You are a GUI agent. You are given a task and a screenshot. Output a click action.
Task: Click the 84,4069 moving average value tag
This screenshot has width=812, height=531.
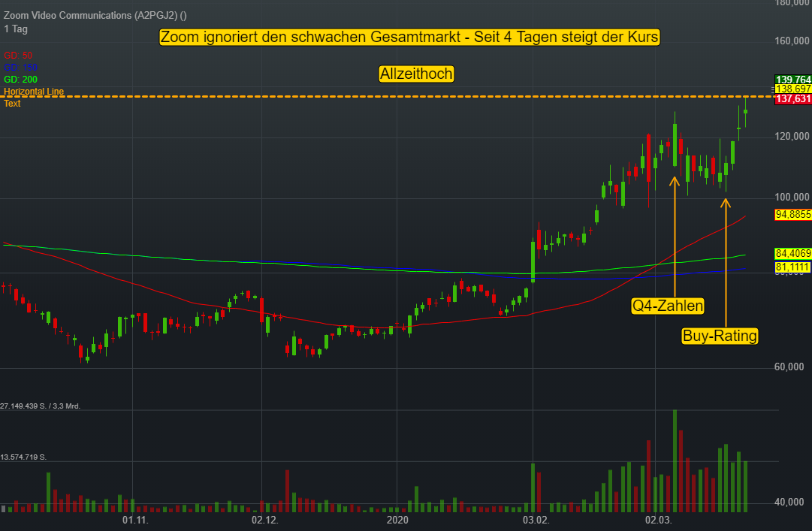point(792,253)
